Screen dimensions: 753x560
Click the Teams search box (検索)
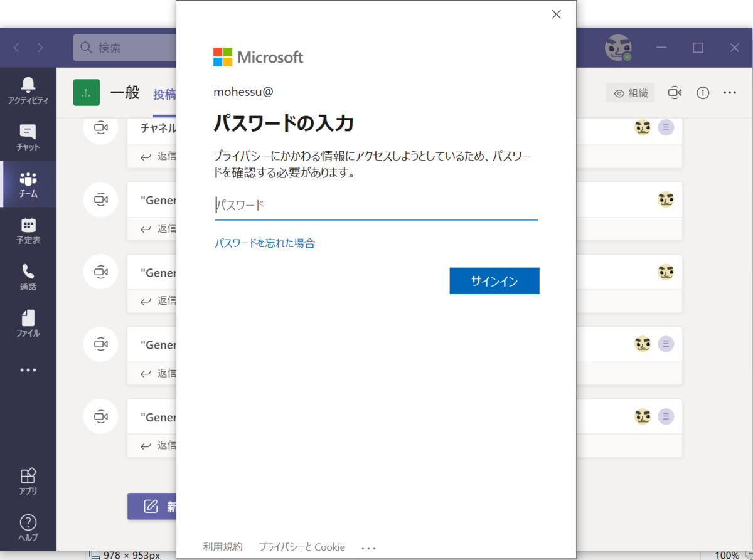click(x=124, y=48)
